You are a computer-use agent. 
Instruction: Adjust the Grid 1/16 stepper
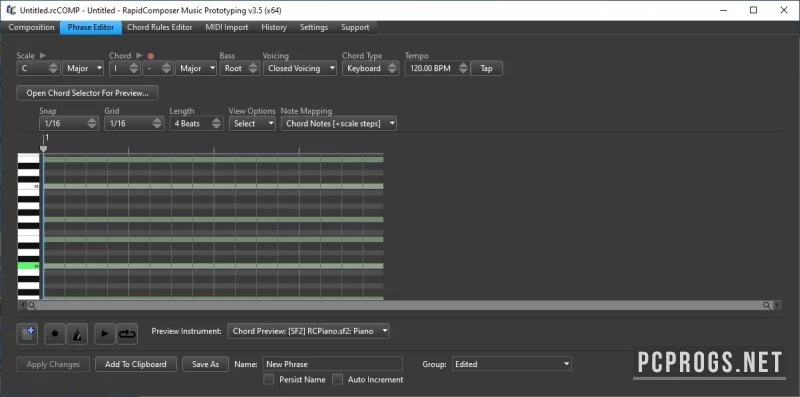157,123
